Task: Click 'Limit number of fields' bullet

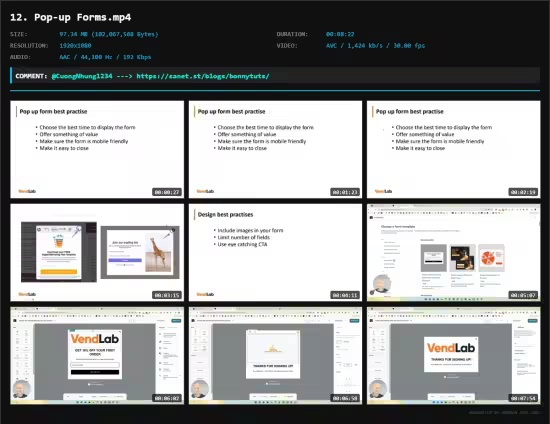Action: [x=243, y=237]
